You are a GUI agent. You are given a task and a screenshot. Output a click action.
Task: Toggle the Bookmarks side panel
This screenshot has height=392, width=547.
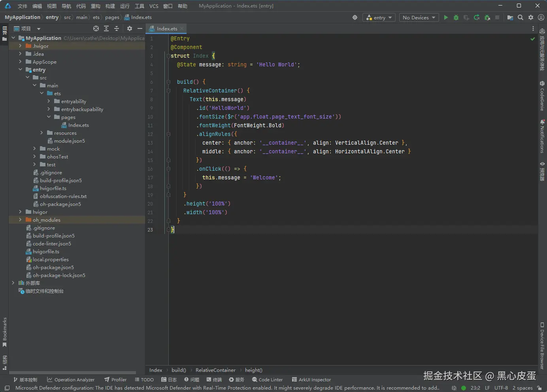coord(5,332)
